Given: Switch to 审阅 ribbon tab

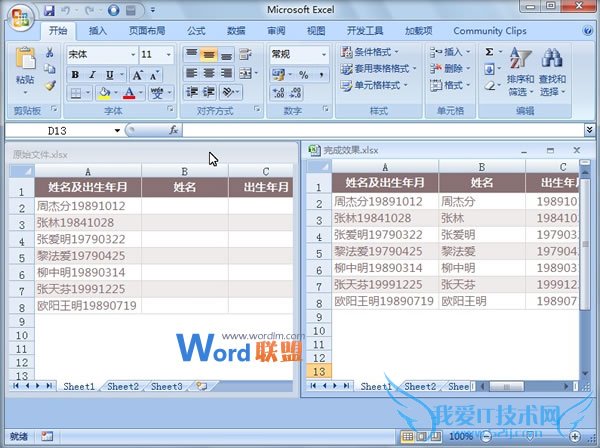Looking at the screenshot, I should pyautogui.click(x=276, y=31).
